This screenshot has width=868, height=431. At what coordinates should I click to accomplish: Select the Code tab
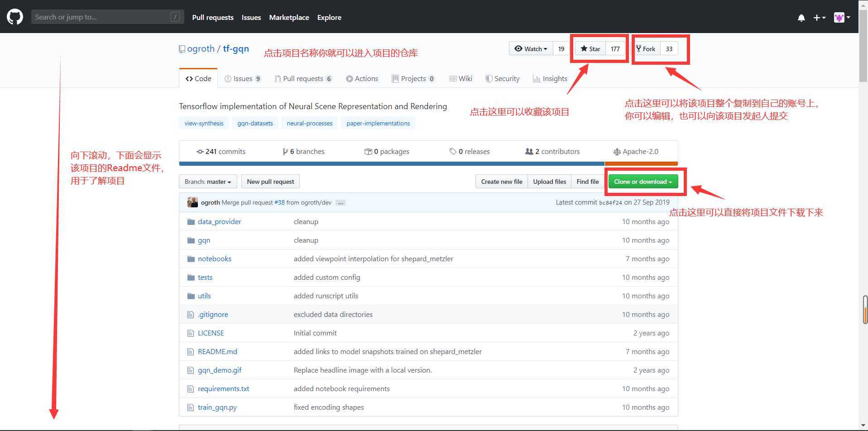click(198, 78)
